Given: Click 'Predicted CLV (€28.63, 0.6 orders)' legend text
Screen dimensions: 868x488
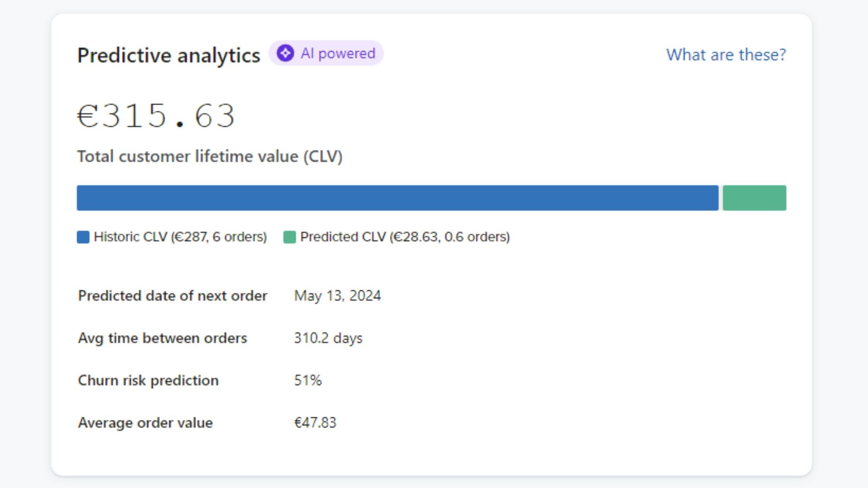Looking at the screenshot, I should 405,237.
